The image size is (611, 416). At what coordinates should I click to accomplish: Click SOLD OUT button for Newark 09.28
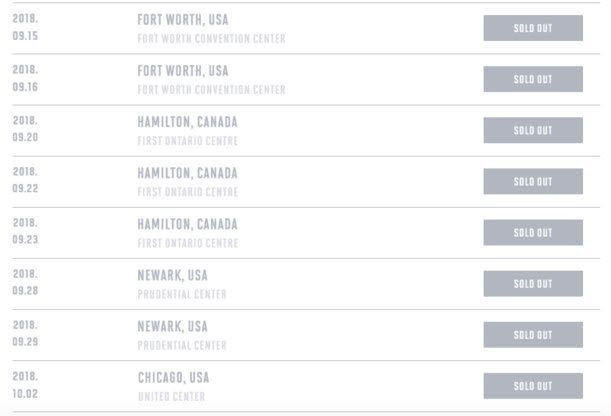click(532, 284)
